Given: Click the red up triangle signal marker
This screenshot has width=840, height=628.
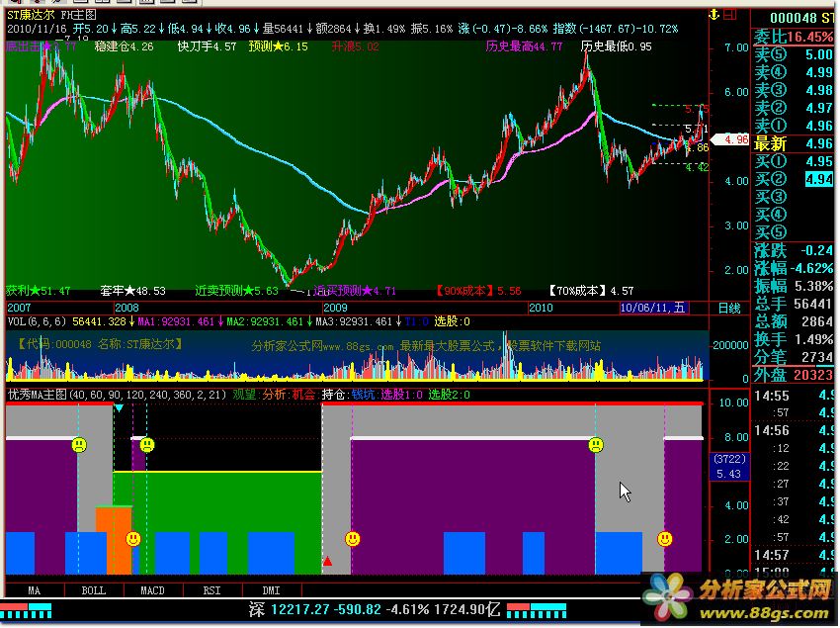Looking at the screenshot, I should point(327,562).
